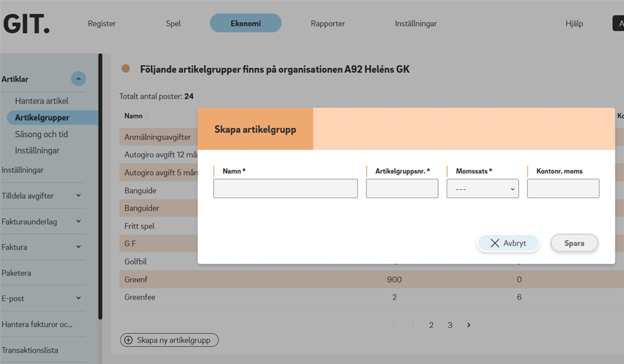Click the GIT logo

coord(27,23)
